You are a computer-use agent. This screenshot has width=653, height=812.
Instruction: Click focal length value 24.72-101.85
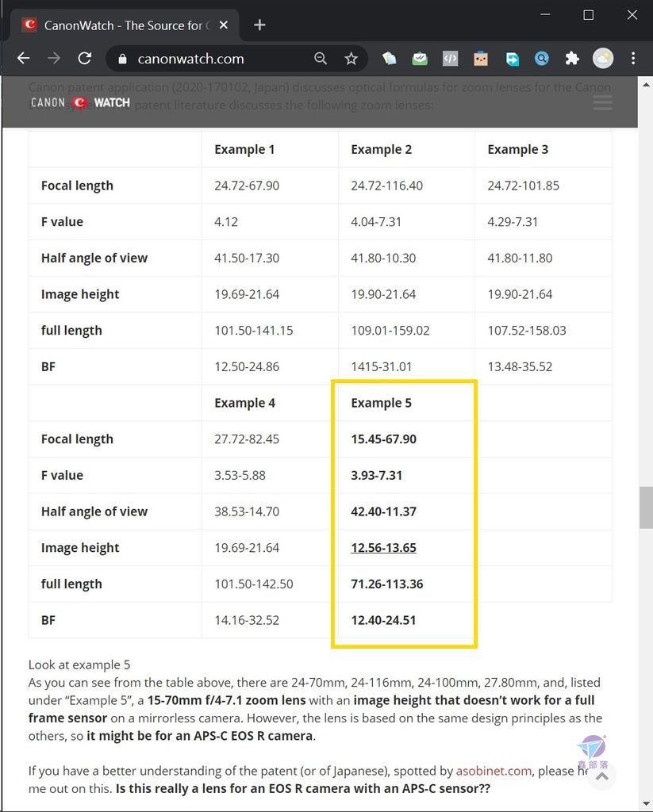point(524,186)
